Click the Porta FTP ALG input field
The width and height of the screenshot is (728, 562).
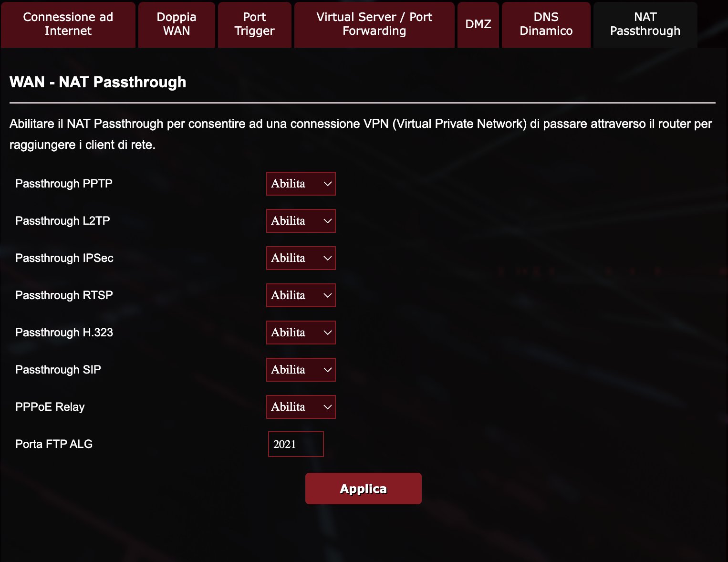pyautogui.click(x=296, y=444)
